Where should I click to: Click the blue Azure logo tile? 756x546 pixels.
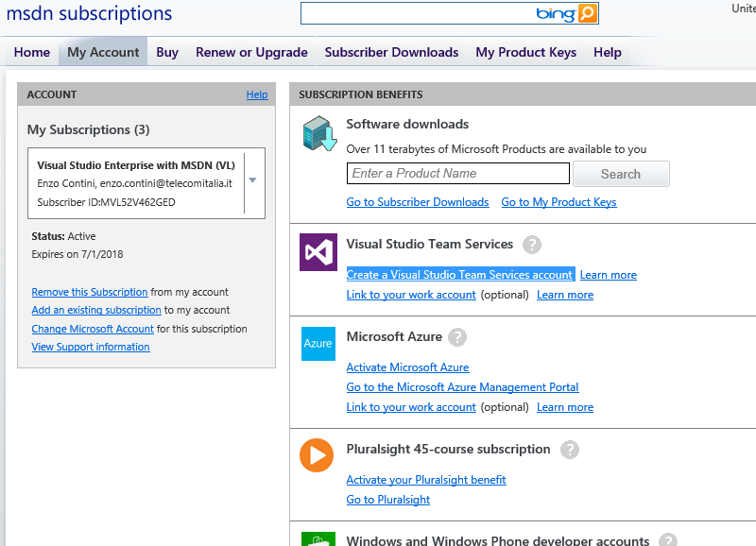click(318, 344)
